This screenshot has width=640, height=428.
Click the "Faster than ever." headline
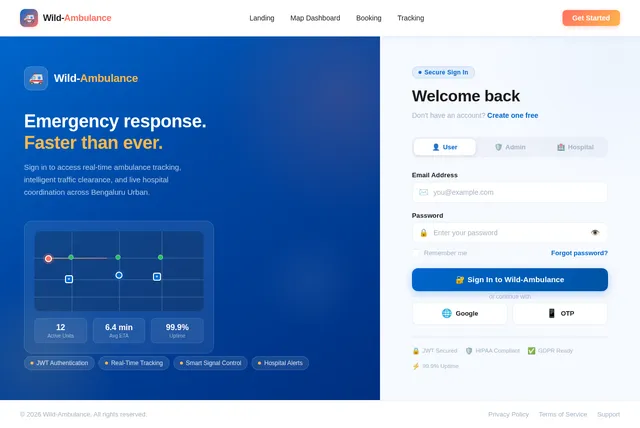[93, 143]
